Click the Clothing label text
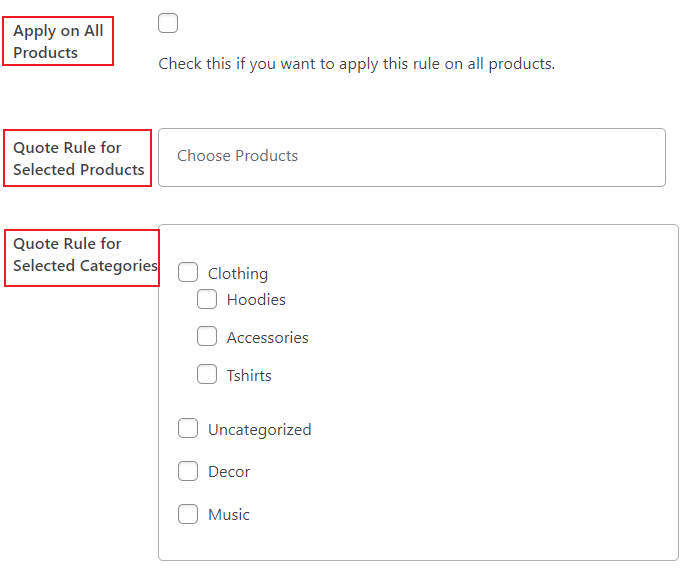Image resolution: width=688 pixels, height=571 pixels. (x=238, y=273)
